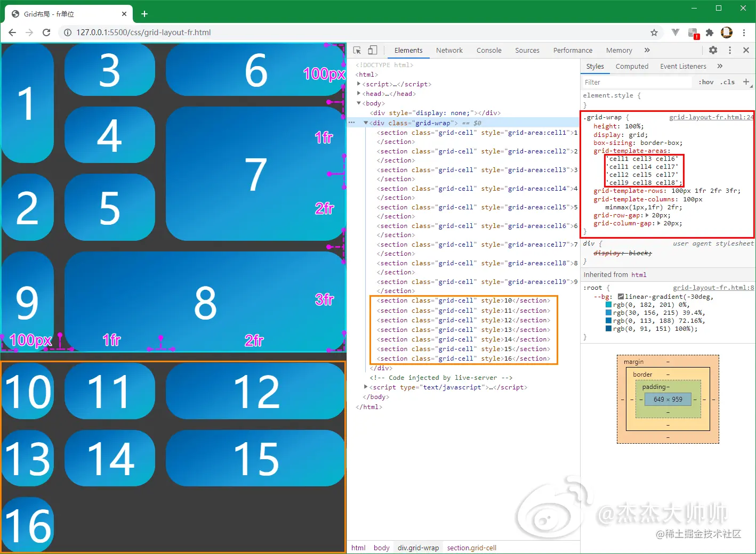Click grid cell 12 on the page

pos(255,391)
